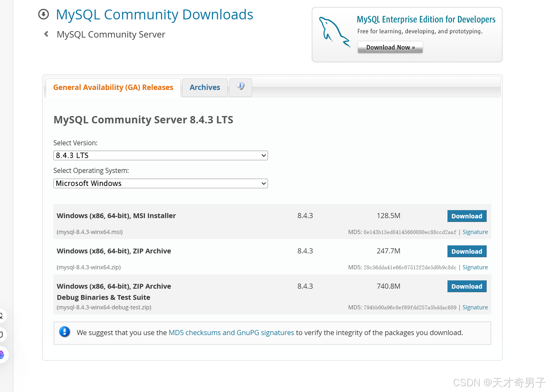
Task: Download the Debug Binaries & Test Suite ZIP
Action: (467, 286)
